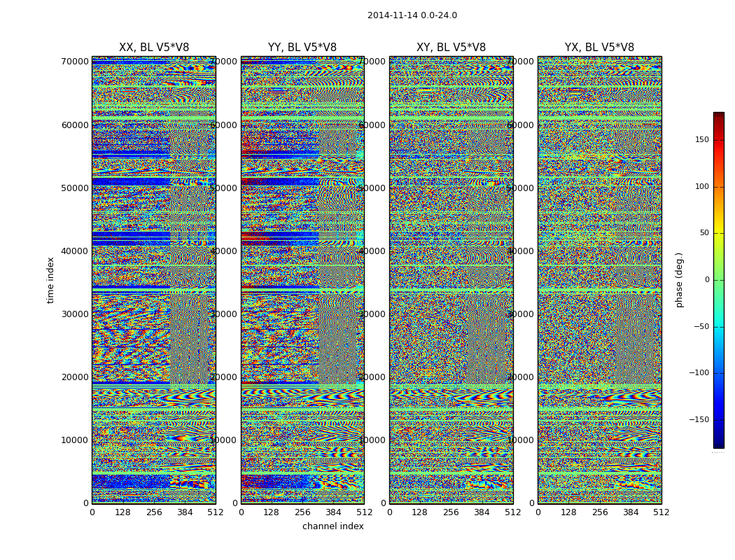The height and width of the screenshot is (560, 735).
Task: Click the "time index" y-axis label
Action: [x=50, y=280]
